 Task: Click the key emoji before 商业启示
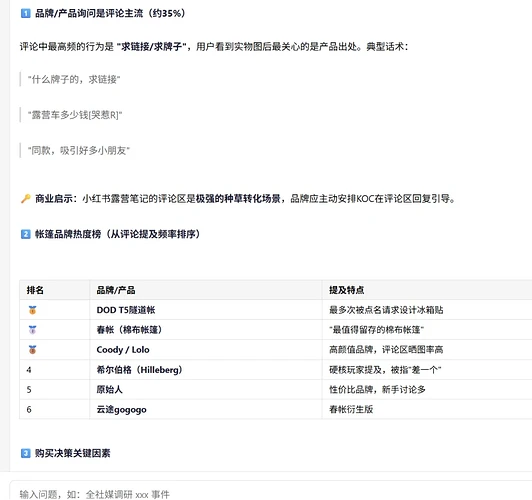coord(26,198)
